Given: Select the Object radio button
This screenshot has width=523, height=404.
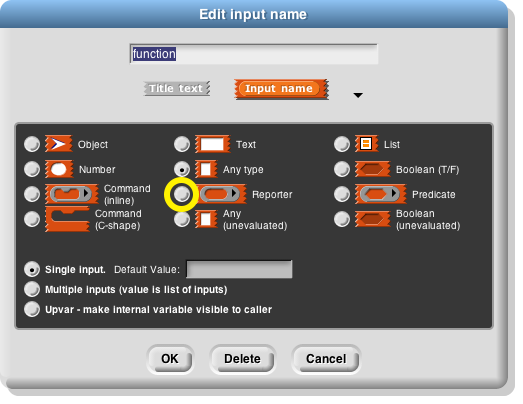Looking at the screenshot, I should (x=32, y=144).
